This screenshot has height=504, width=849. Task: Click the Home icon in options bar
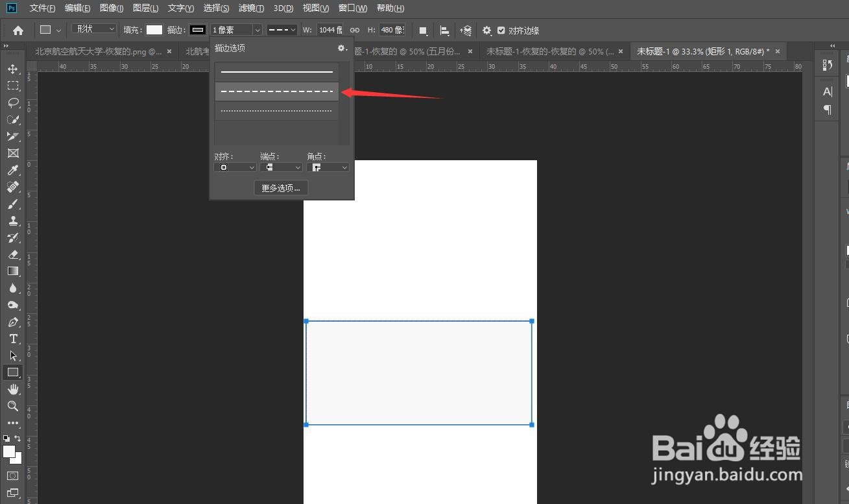[18, 30]
